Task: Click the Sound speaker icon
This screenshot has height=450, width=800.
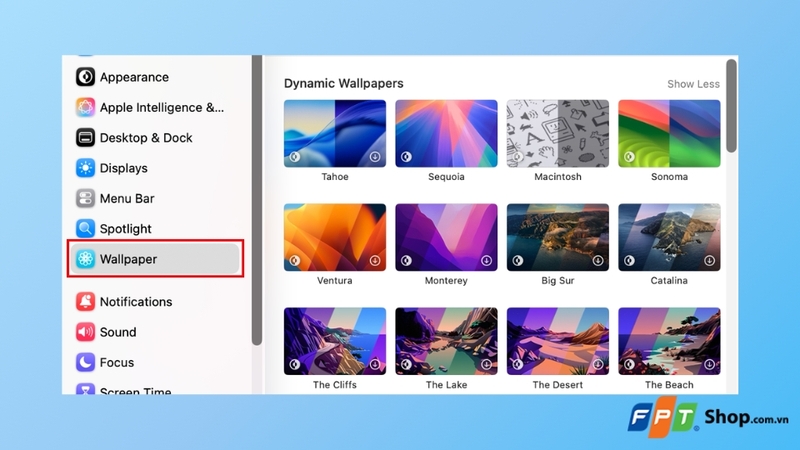Action: click(85, 332)
